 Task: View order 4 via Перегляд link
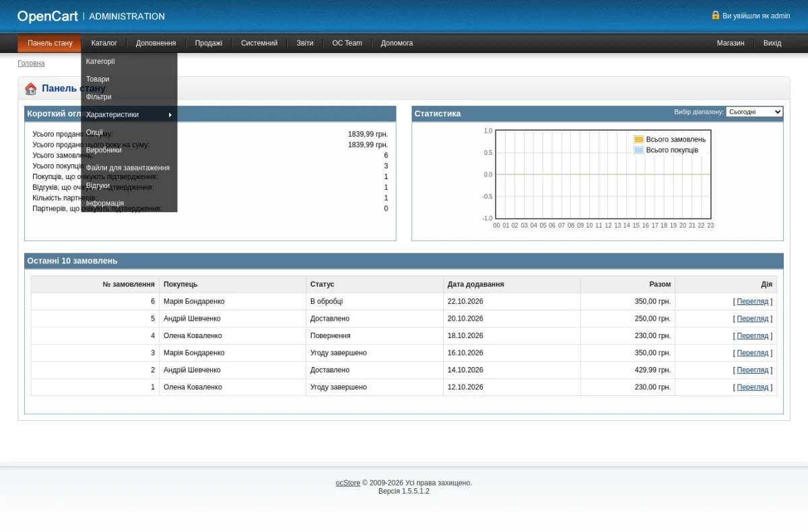coord(753,336)
